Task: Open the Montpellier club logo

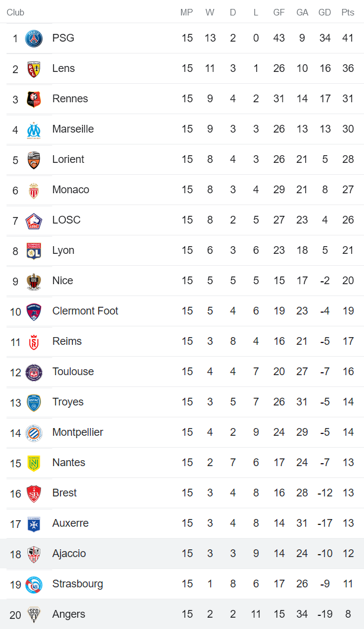Action: click(34, 433)
